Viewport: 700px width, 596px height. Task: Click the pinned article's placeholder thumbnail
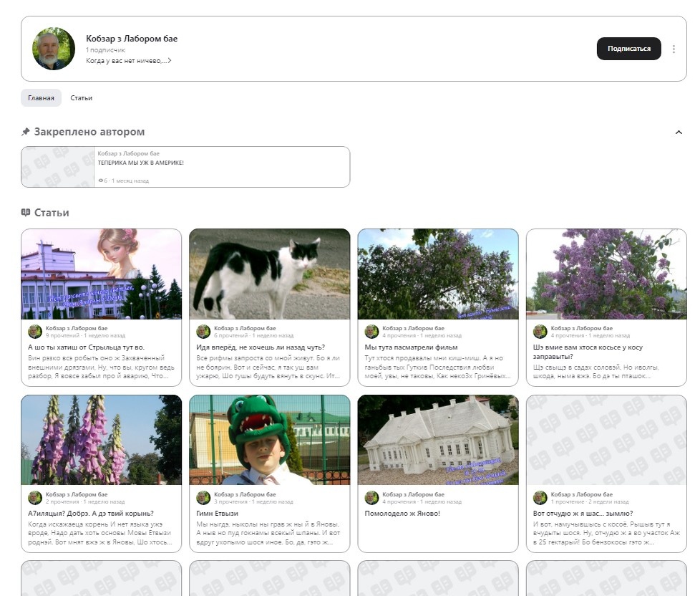point(57,167)
